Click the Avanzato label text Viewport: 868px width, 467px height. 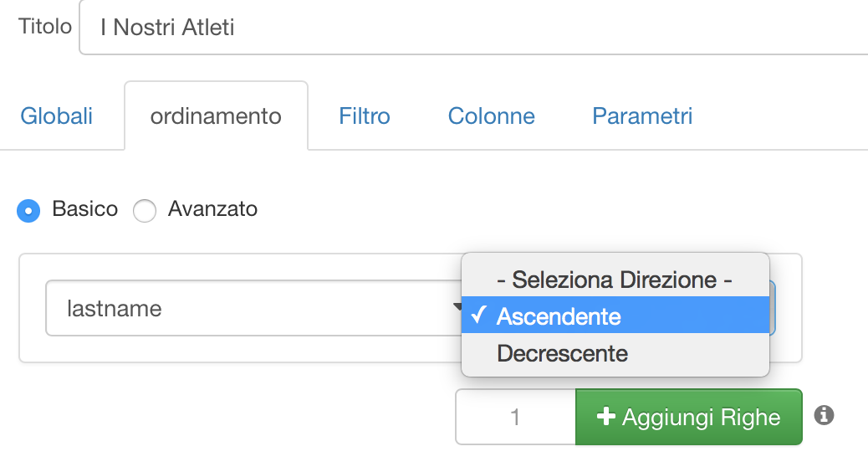[x=212, y=209]
